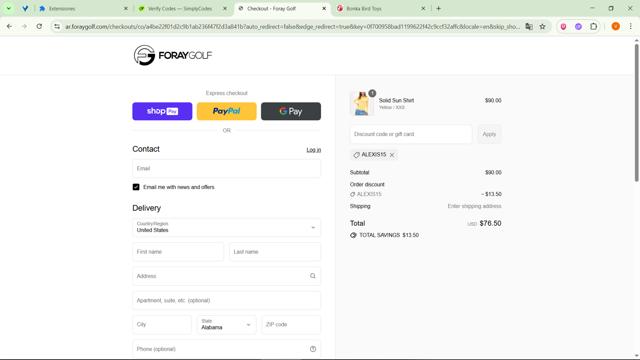This screenshot has width=640, height=360.
Task: Remove the ALEXIS15 discount code
Action: coord(392,155)
